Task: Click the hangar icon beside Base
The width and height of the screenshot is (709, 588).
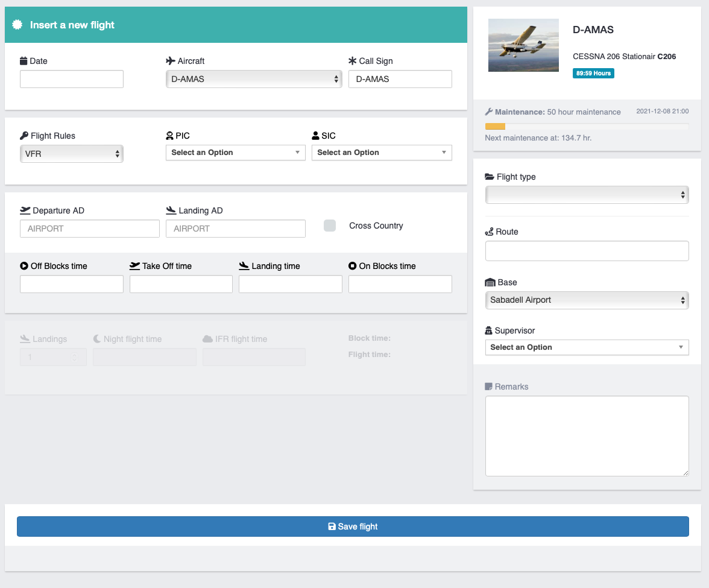Action: click(490, 282)
